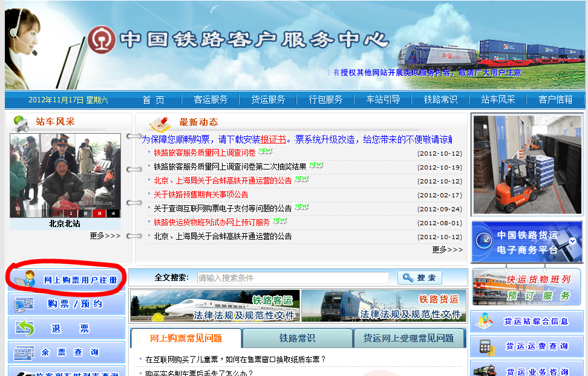
Task: Show slideshow photo number 4
Action: pos(113,213)
